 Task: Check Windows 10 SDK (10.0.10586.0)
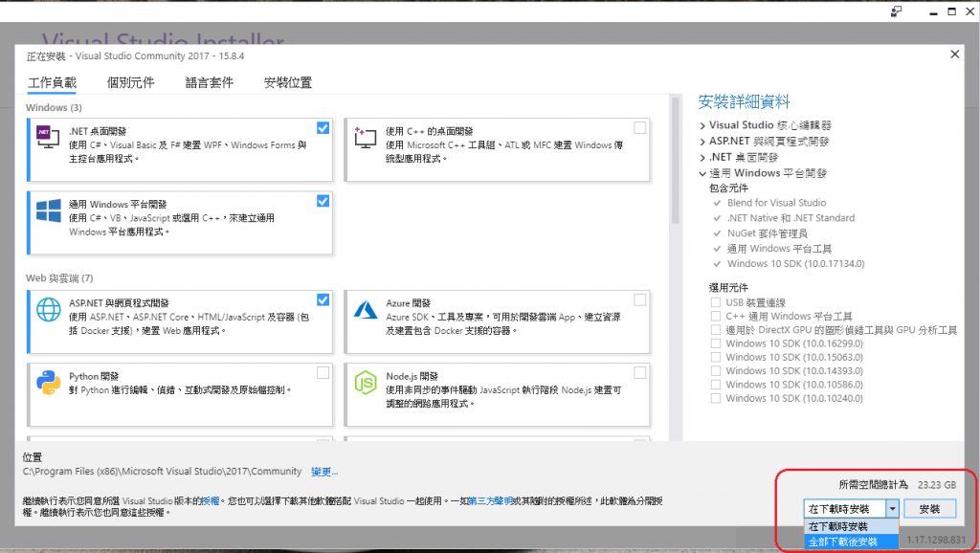pos(716,385)
